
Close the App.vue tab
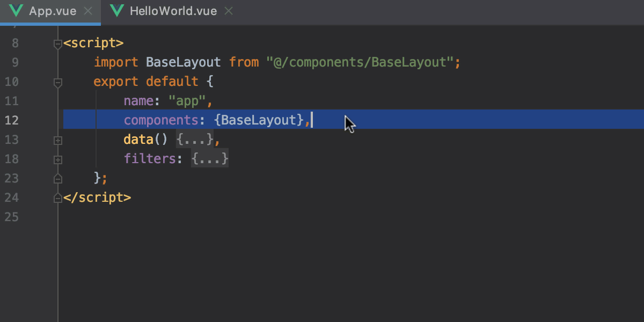tap(87, 10)
